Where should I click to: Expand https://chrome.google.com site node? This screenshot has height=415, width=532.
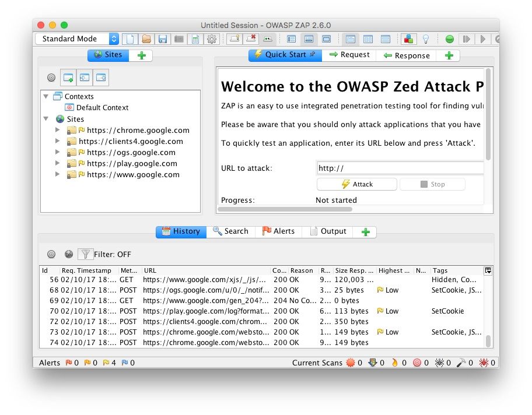(57, 130)
